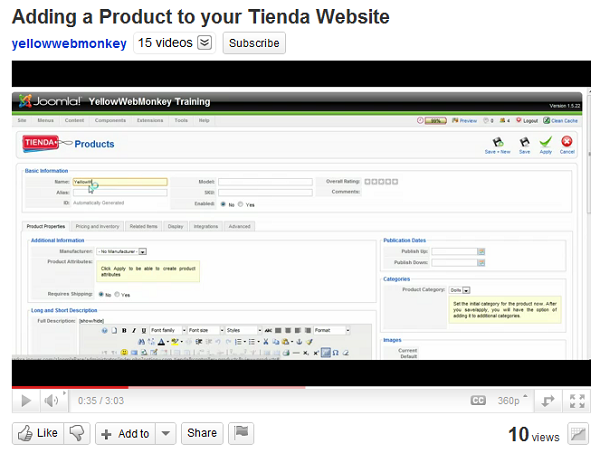Open the Manufacturer dropdown
Screen dimensions: 600x453
coord(122,251)
